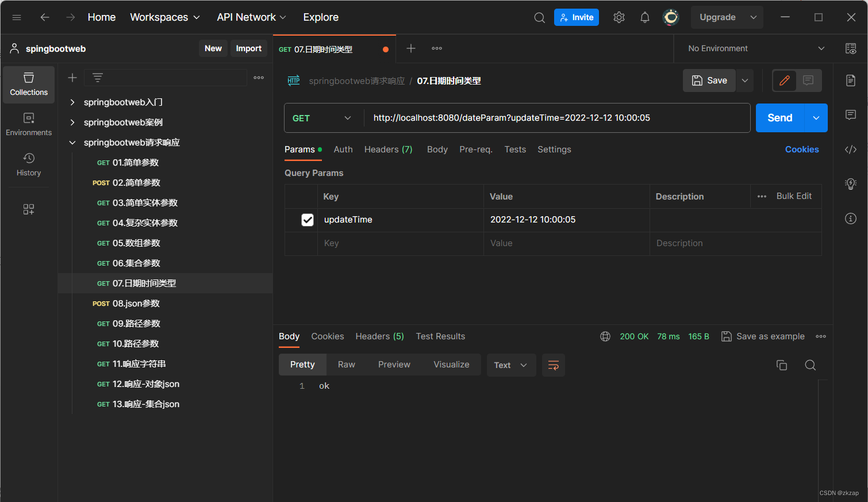This screenshot has width=868, height=502.
Task: Switch to edit mode pencil icon
Action: pyautogui.click(x=785, y=81)
